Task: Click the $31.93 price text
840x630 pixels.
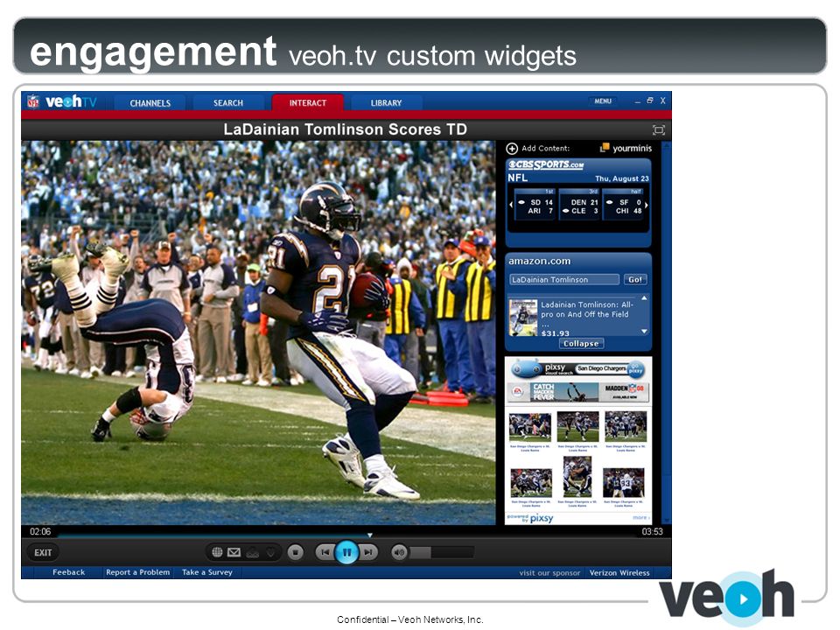Action: tap(555, 333)
